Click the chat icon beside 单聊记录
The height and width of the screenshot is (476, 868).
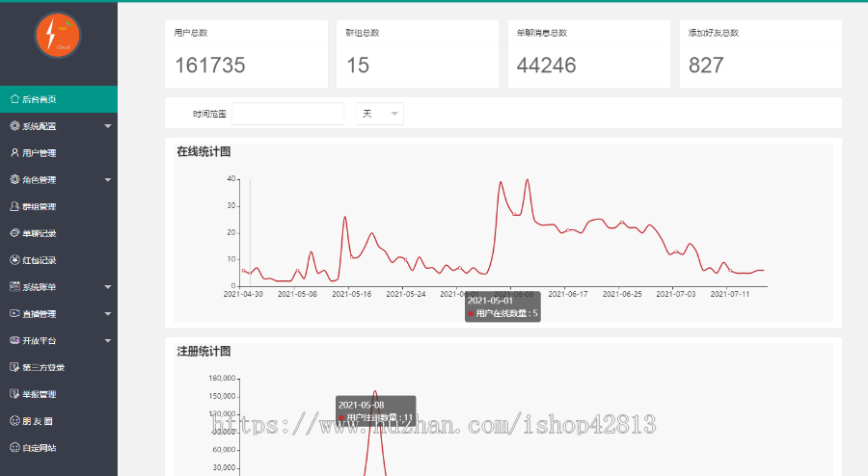(14, 233)
